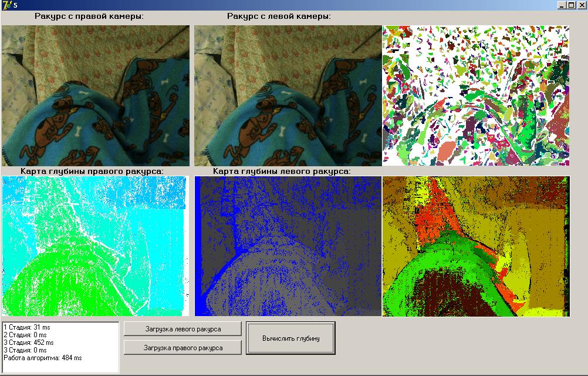Click the label 'Ракурс с правой камеры:'
The image size is (588, 376).
(89, 16)
